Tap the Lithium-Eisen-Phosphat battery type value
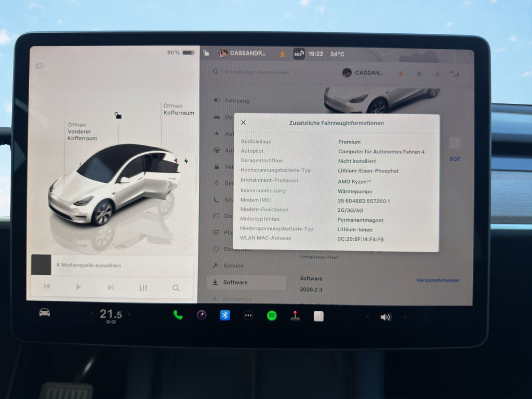Viewport: 532px width, 399px height. [x=368, y=170]
